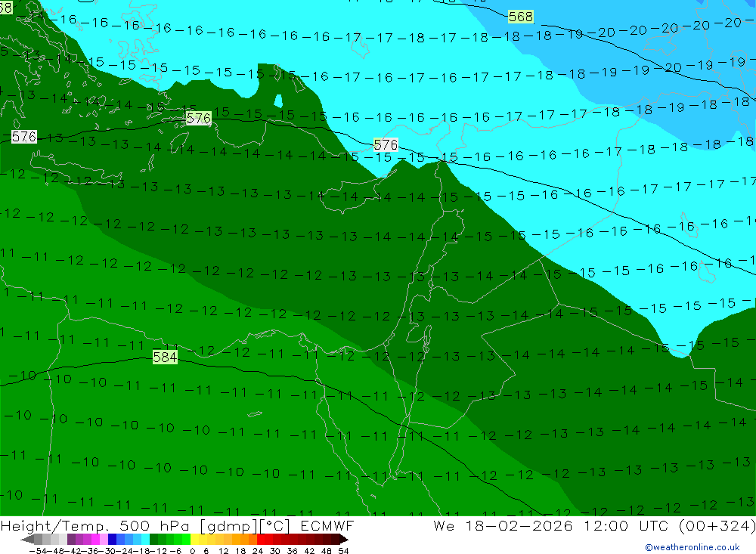Click the 584 contour height label
Screen dimensions: 756x554
point(165,357)
